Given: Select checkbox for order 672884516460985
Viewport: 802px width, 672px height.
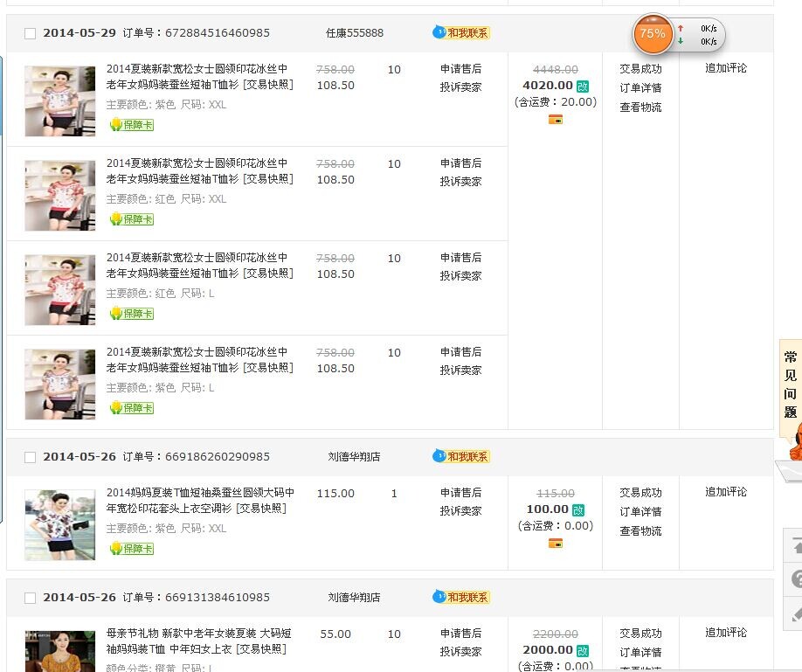Looking at the screenshot, I should click(31, 34).
